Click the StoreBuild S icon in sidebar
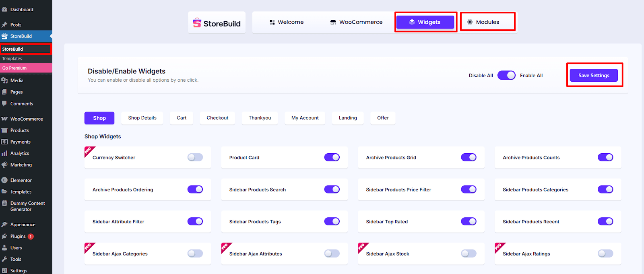 (4, 36)
